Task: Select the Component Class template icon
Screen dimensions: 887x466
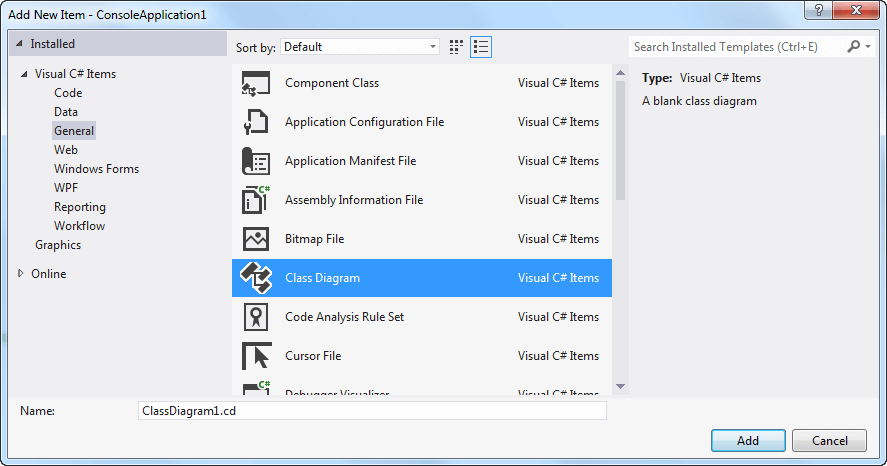Action: 256,83
